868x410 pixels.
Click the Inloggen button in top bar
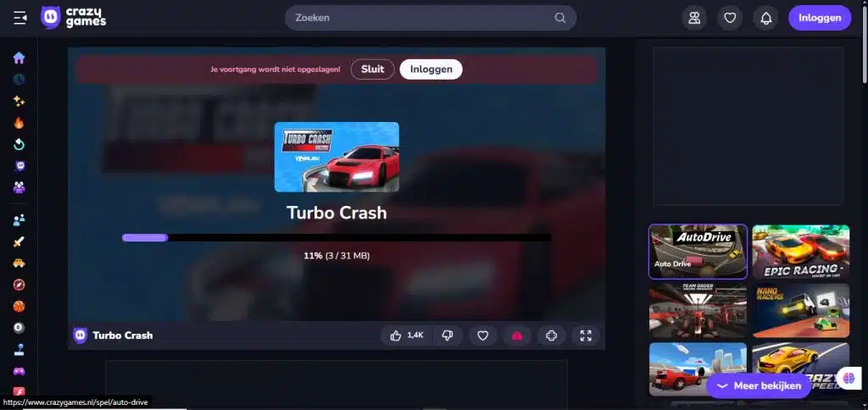click(x=820, y=19)
